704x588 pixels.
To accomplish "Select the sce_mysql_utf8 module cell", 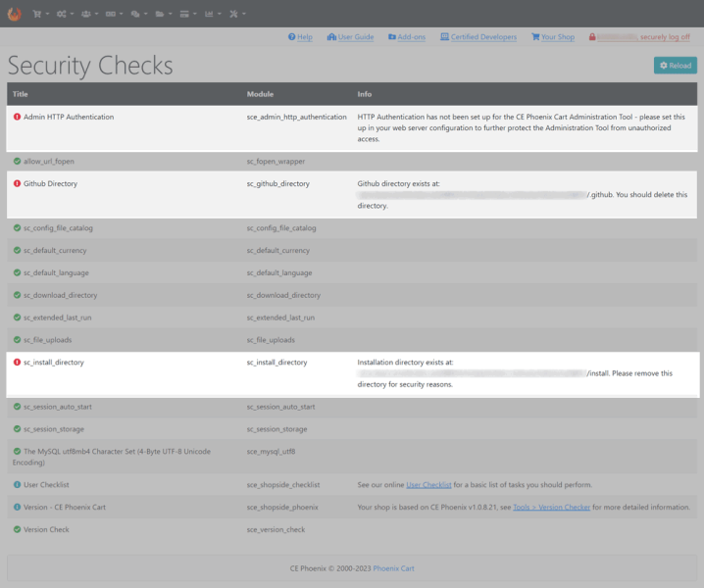I will [272, 452].
